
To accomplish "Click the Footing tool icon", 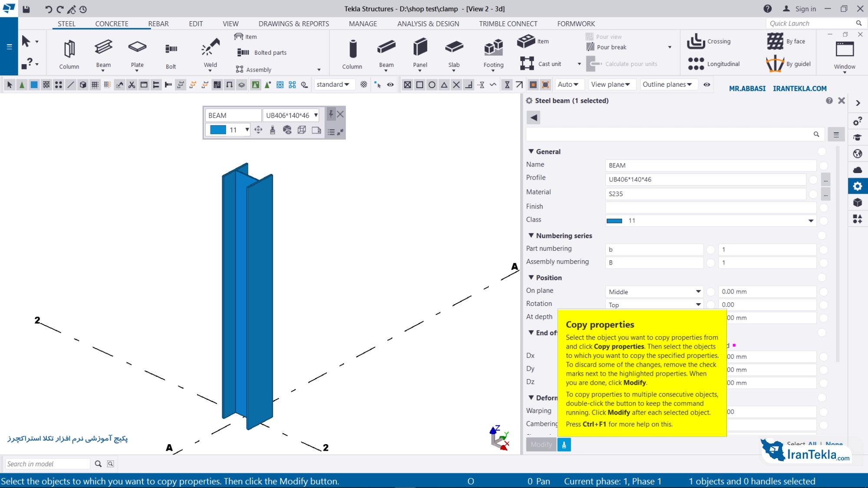I will 493,48.
